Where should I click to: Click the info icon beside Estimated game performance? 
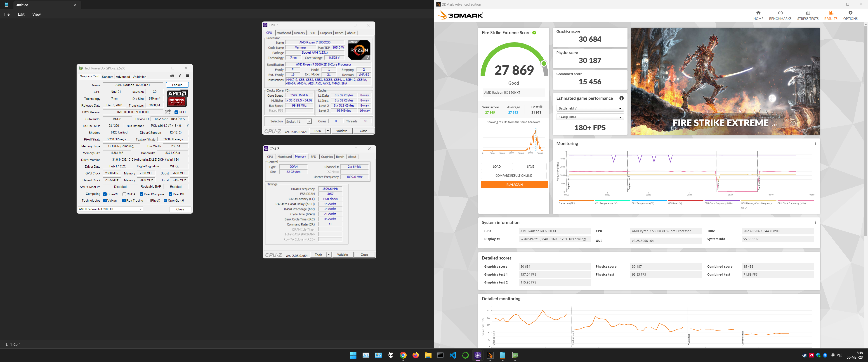pyautogui.click(x=621, y=98)
